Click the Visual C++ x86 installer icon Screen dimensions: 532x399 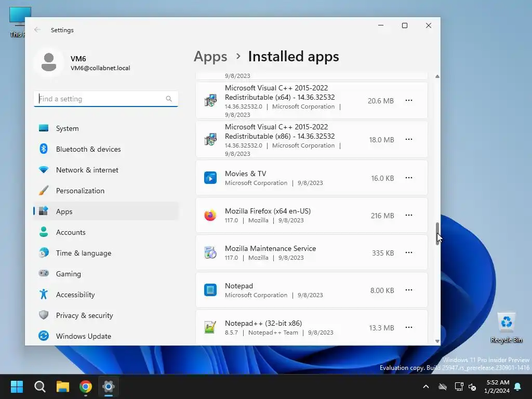tap(210, 139)
